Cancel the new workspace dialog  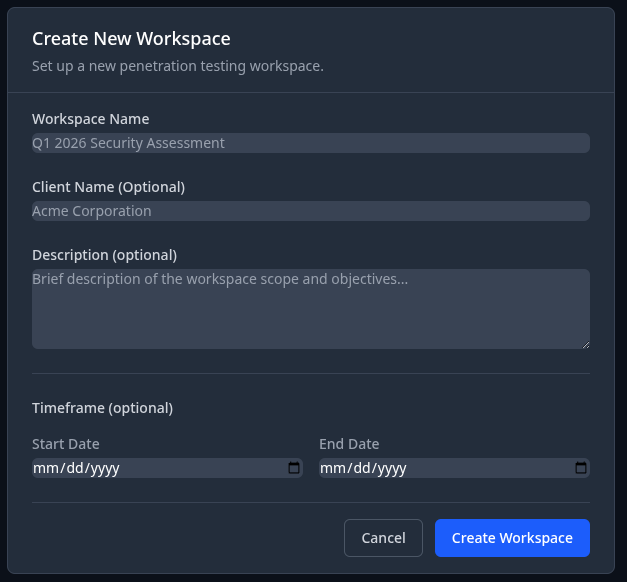[x=383, y=538]
